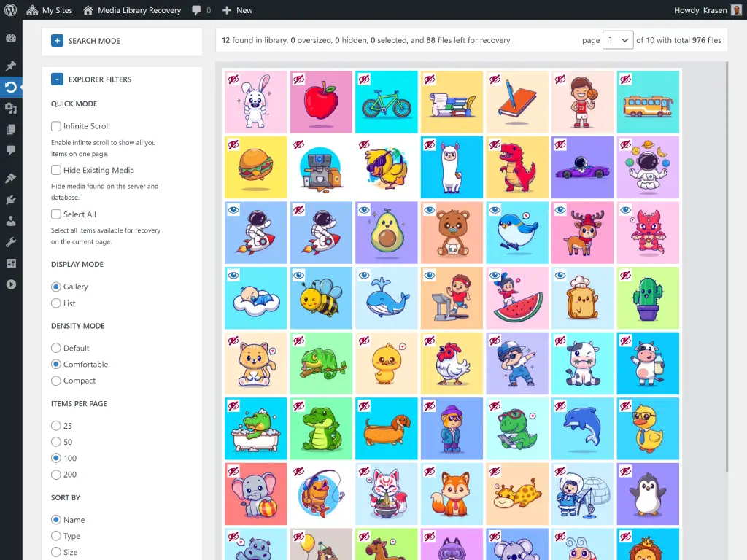Open the My Sites menu
Image resolution: width=747 pixels, height=560 pixels.
[50, 10]
